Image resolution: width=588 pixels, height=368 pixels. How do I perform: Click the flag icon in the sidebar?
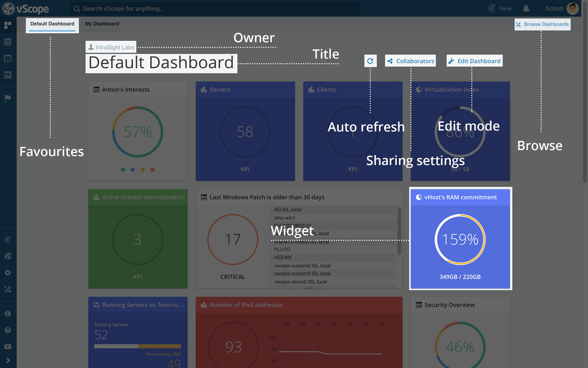point(8,98)
